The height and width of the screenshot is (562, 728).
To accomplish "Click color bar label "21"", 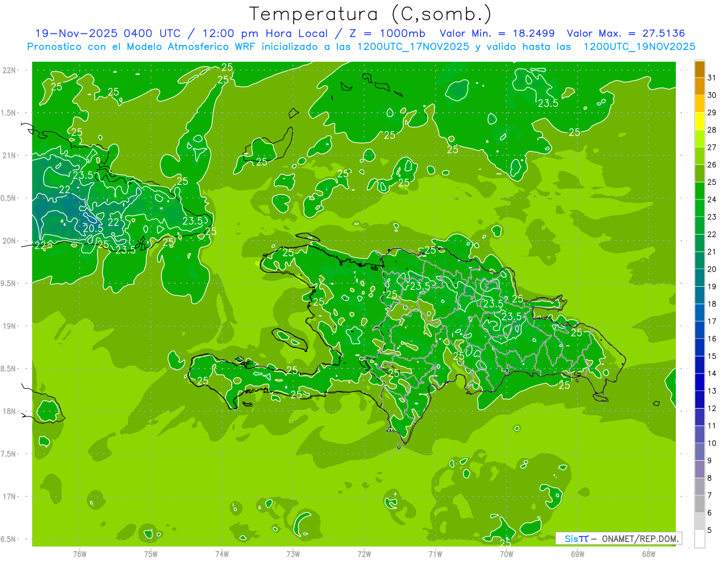I will pyautogui.click(x=712, y=252).
